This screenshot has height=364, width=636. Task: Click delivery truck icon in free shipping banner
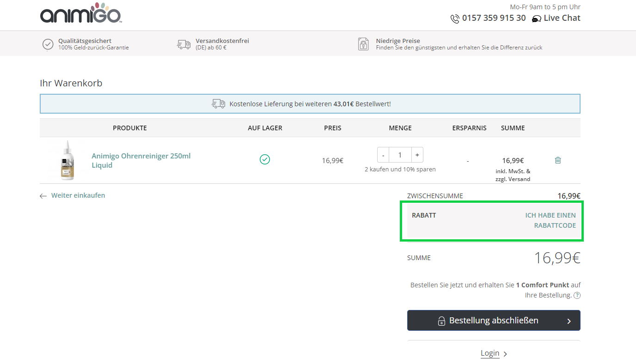(x=219, y=103)
